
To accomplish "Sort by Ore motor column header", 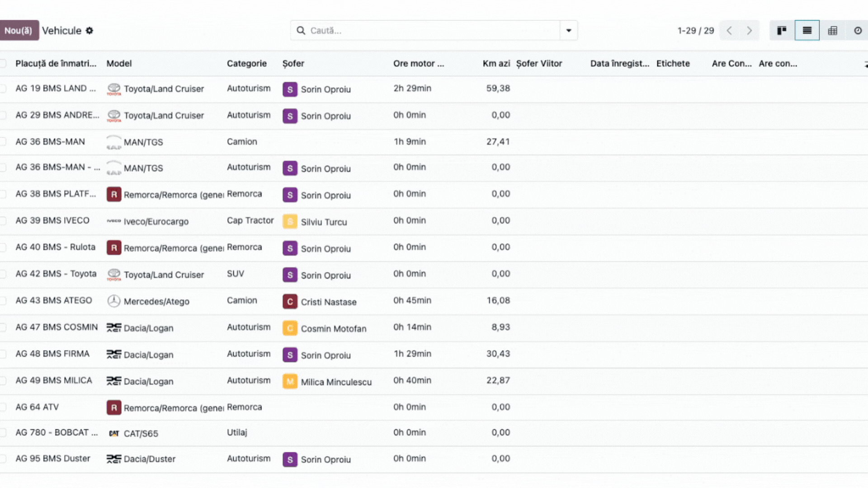I will coord(419,64).
